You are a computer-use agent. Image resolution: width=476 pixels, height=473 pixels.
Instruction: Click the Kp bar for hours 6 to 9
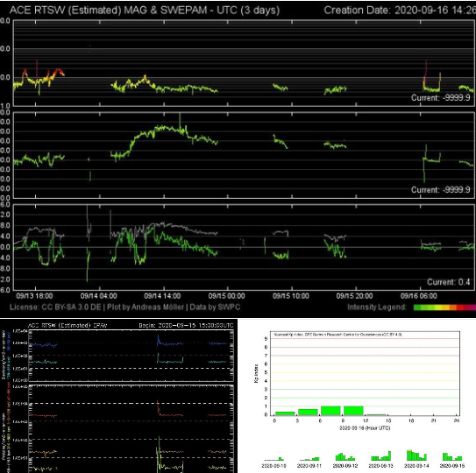point(330,411)
